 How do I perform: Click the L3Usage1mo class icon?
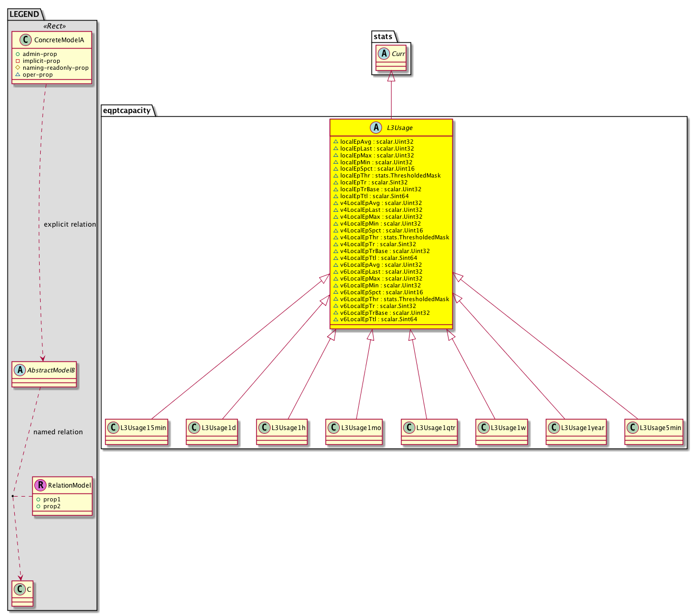tap(334, 427)
